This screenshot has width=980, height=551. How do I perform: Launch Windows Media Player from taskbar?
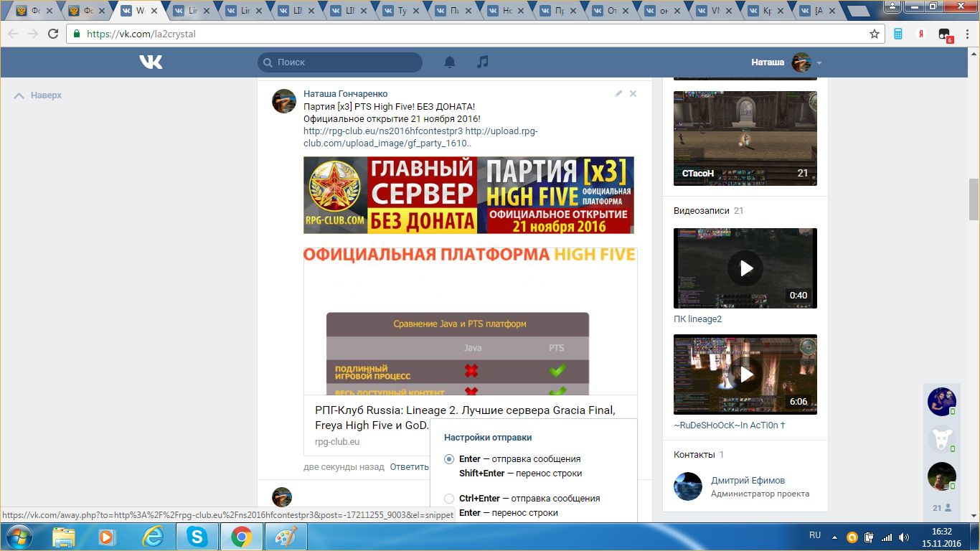pyautogui.click(x=107, y=537)
